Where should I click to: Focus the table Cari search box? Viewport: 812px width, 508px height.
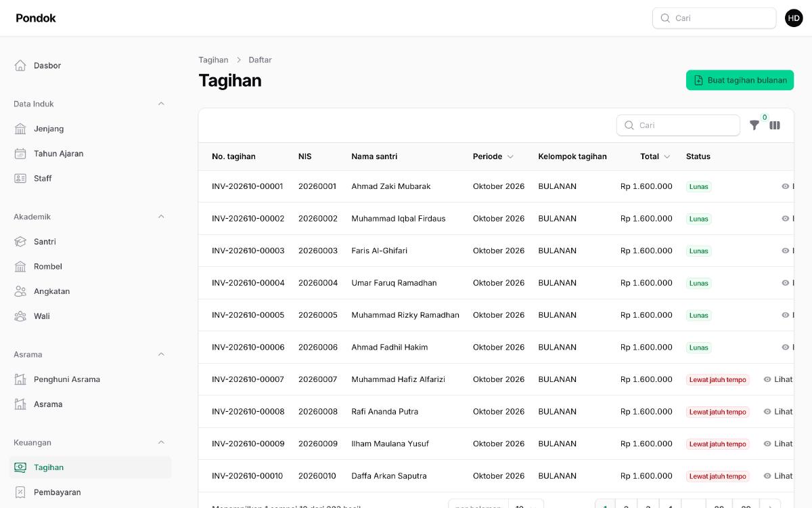[x=678, y=125]
